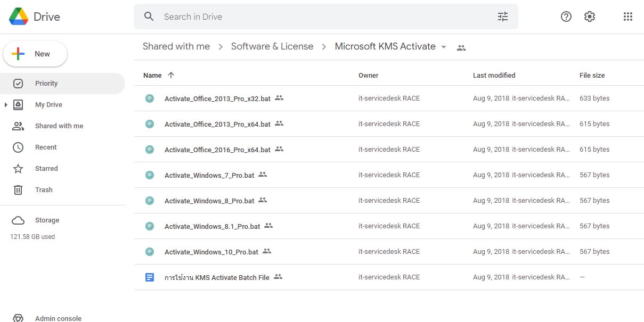Viewport: 644px width, 322px height.
Task: Click the Owner column header
Action: 369,75
